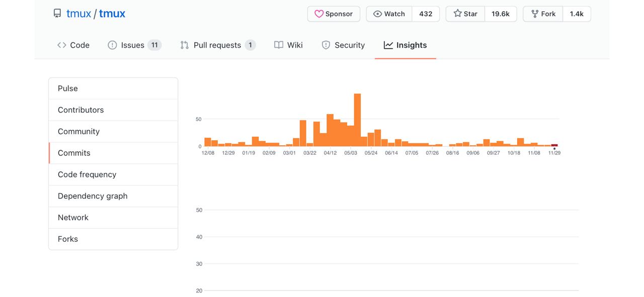Viewport: 644px width, 297px height.
Task: Click the Issues count badge 11
Action: pyautogui.click(x=154, y=45)
